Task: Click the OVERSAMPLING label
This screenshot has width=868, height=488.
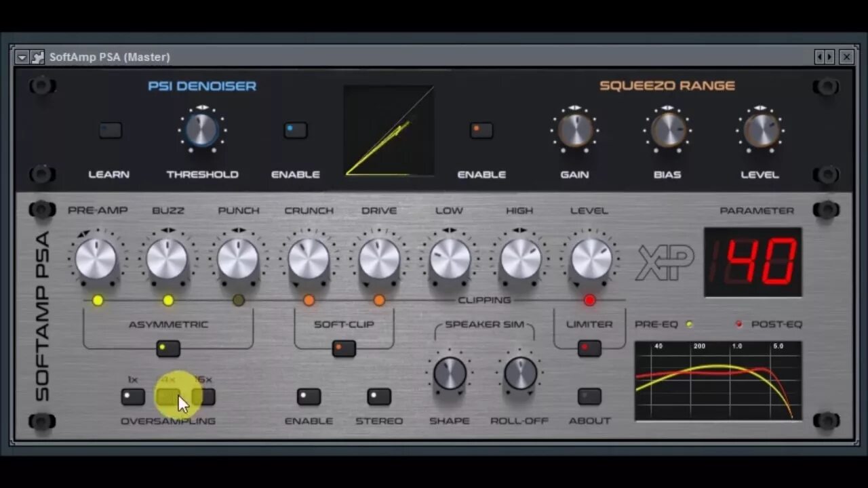Action: pos(168,421)
